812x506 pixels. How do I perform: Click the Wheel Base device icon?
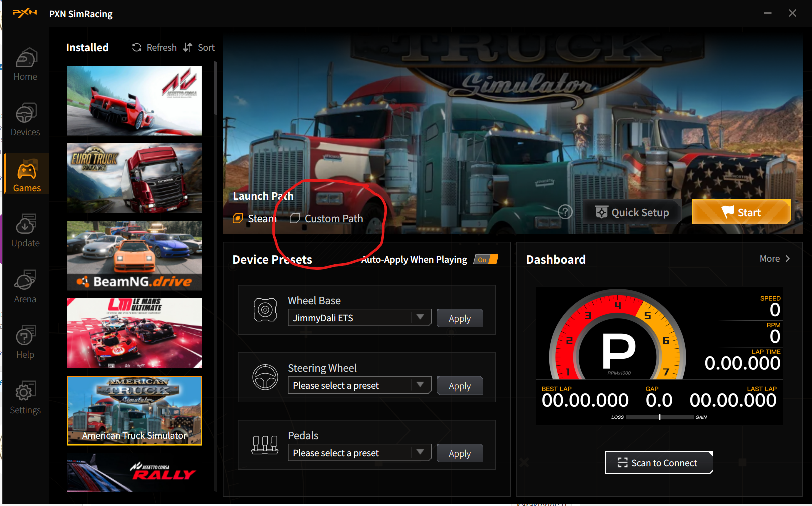pos(265,310)
